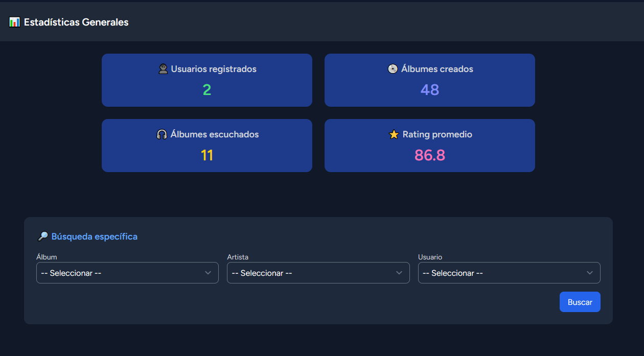Click the albums created value 48

[x=429, y=90]
